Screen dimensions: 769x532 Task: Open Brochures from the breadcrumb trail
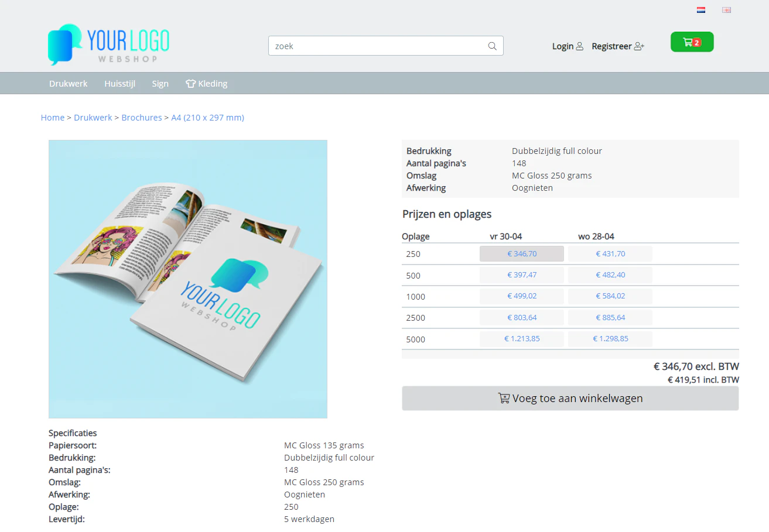click(x=142, y=117)
